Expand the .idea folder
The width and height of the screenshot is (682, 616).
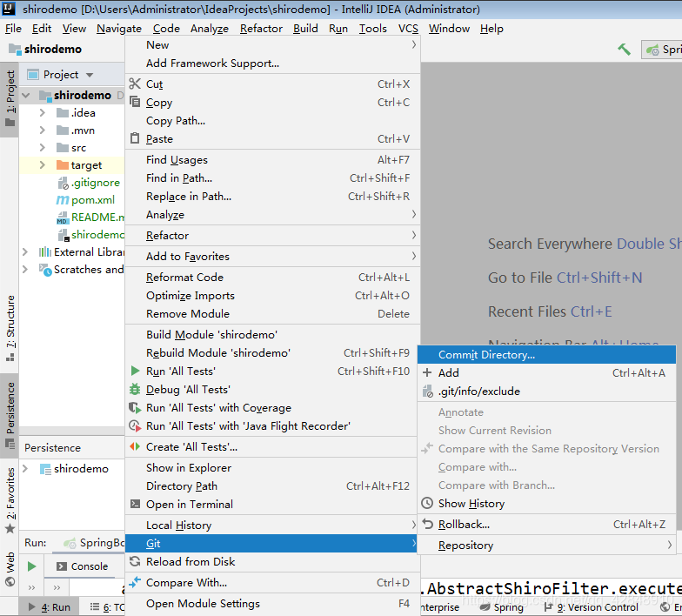42,113
